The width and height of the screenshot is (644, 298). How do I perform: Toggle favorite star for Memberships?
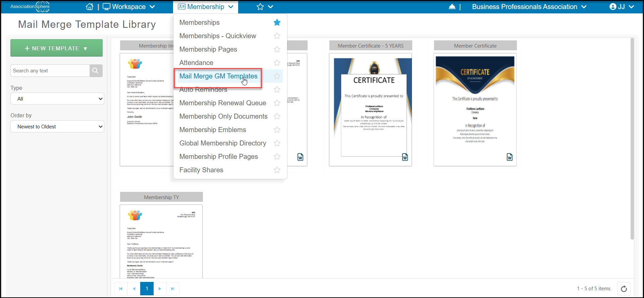tap(277, 22)
